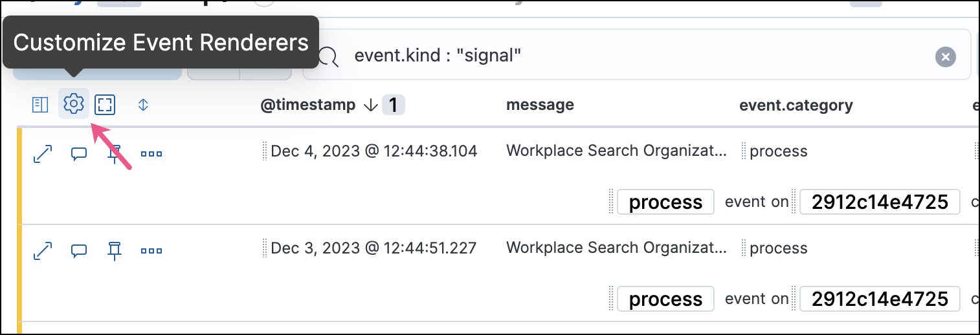Pin the Dec 4 event

click(115, 154)
